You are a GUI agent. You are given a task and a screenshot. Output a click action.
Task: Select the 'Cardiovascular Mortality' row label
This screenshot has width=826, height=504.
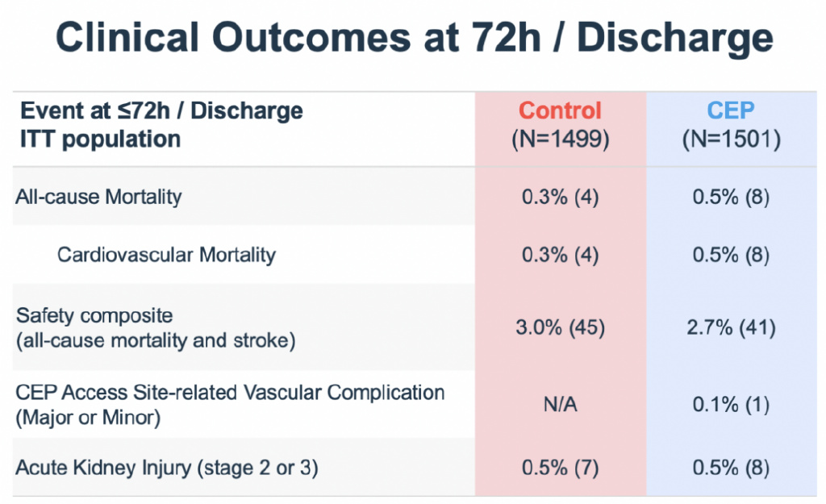coord(166,255)
